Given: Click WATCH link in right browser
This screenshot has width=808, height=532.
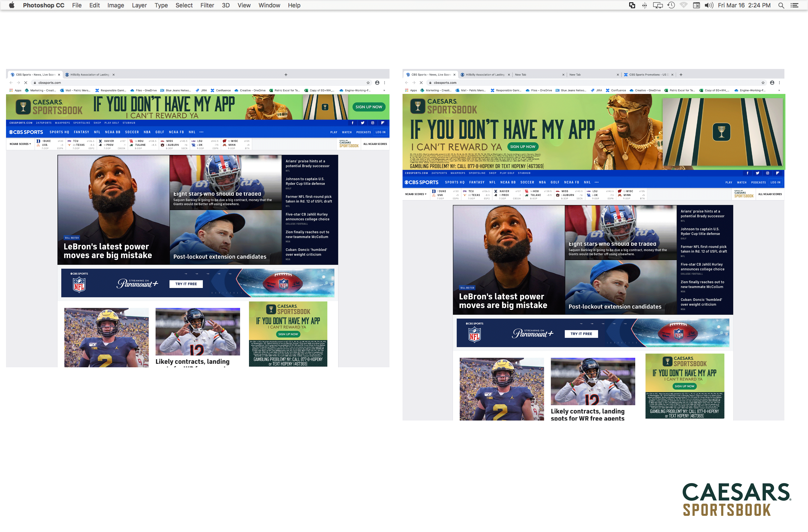Looking at the screenshot, I should (x=742, y=182).
